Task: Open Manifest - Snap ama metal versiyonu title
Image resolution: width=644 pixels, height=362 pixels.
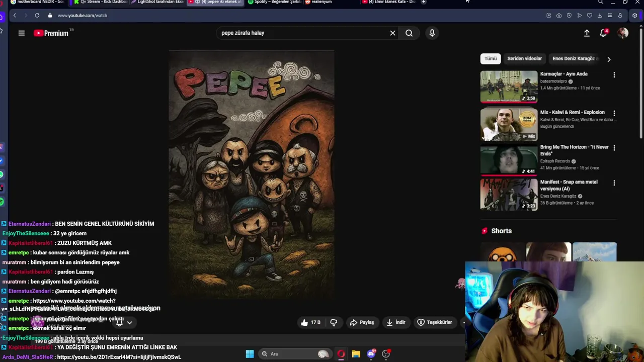Action: point(569,185)
